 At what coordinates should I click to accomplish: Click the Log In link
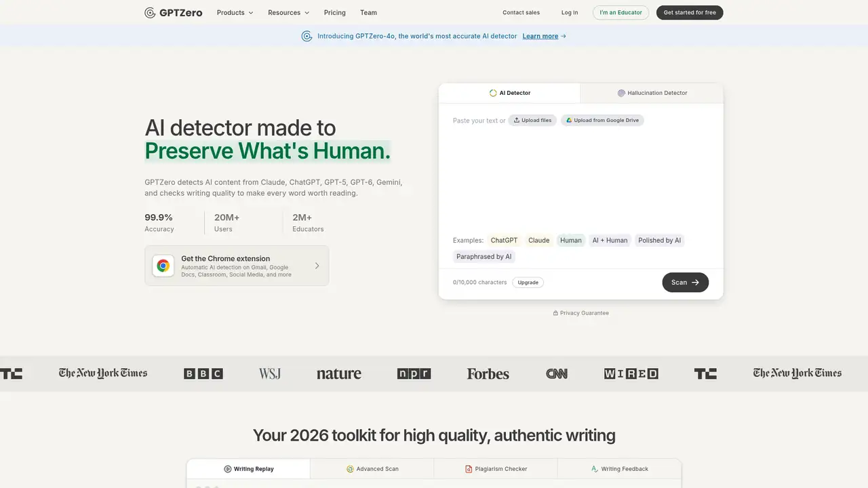point(570,12)
